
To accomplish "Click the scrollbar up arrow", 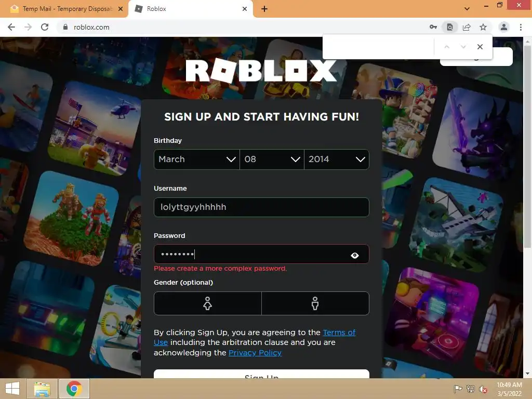I will pyautogui.click(x=527, y=41).
